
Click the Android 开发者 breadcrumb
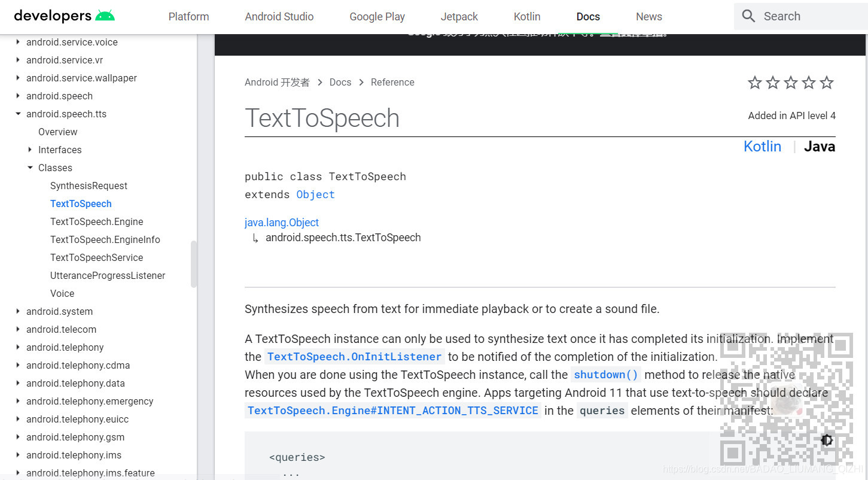tap(277, 82)
